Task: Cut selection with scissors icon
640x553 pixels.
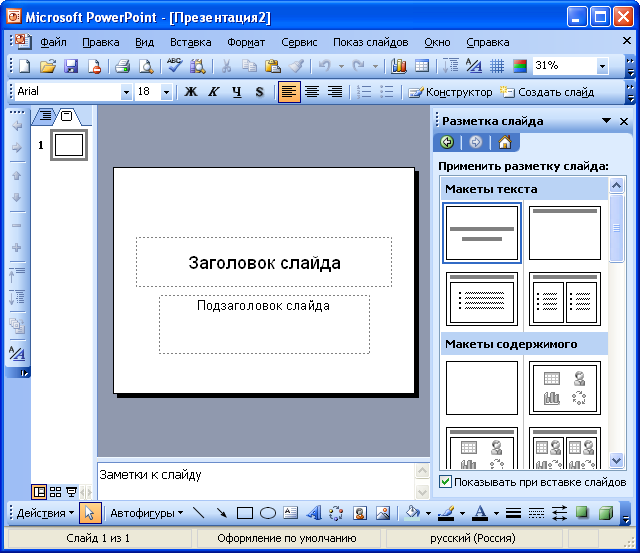Action: pyautogui.click(x=226, y=66)
